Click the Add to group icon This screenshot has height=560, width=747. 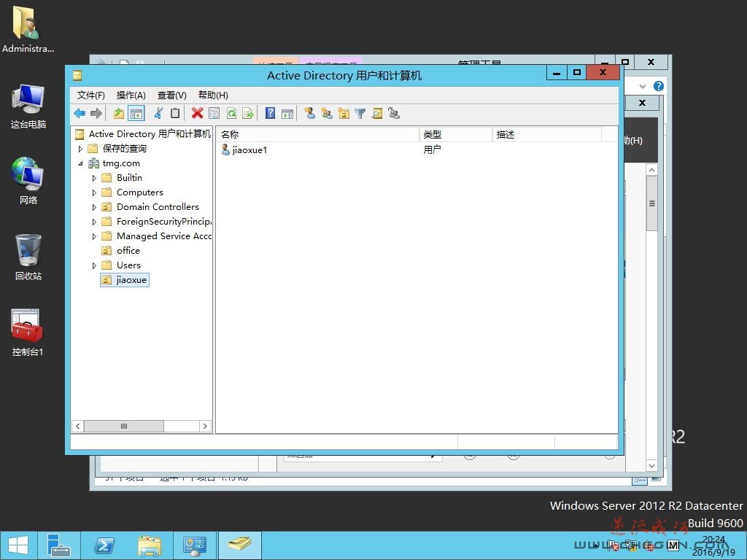pyautogui.click(x=393, y=113)
